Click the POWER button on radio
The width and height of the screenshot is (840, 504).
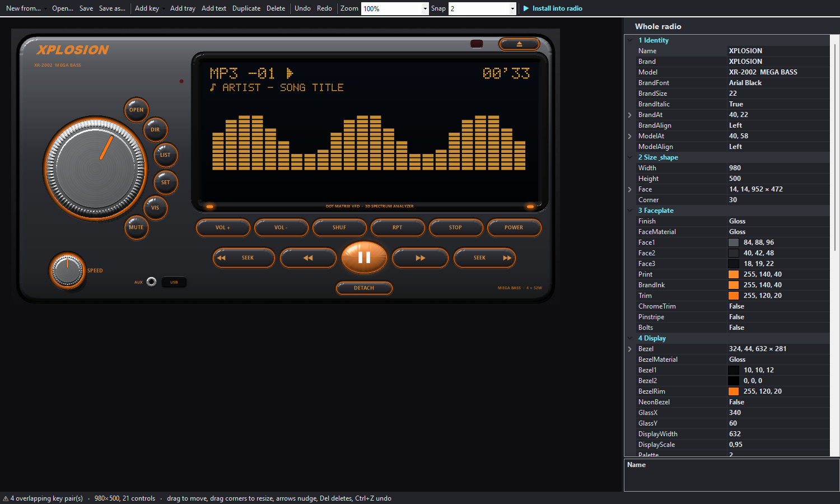(x=514, y=227)
